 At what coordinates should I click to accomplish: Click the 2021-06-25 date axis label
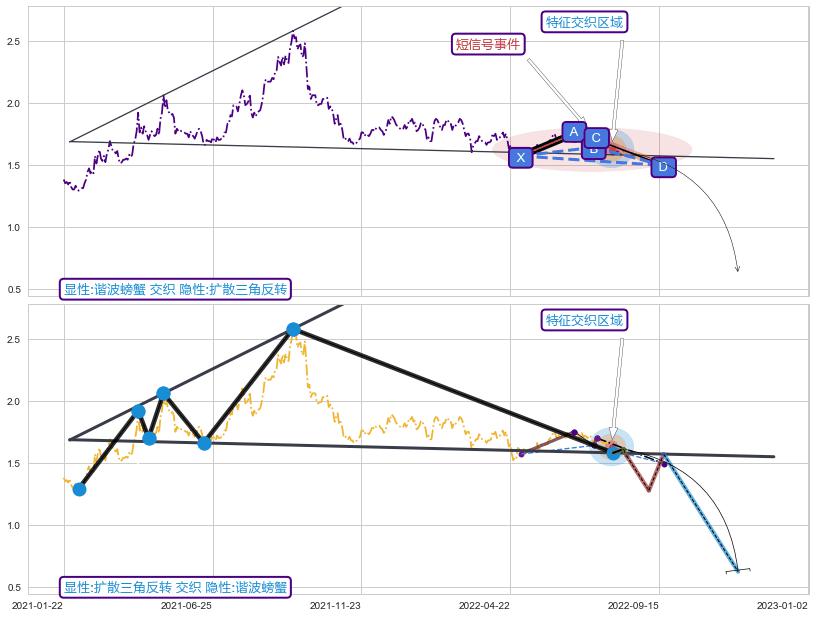[x=186, y=605]
